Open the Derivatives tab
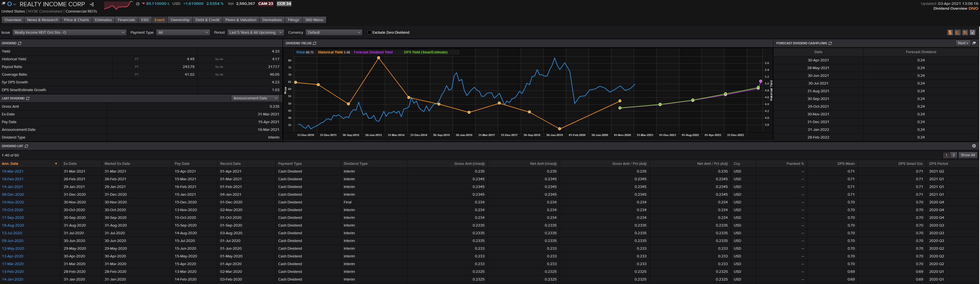Viewport: 980px width, 284px height. tap(272, 20)
